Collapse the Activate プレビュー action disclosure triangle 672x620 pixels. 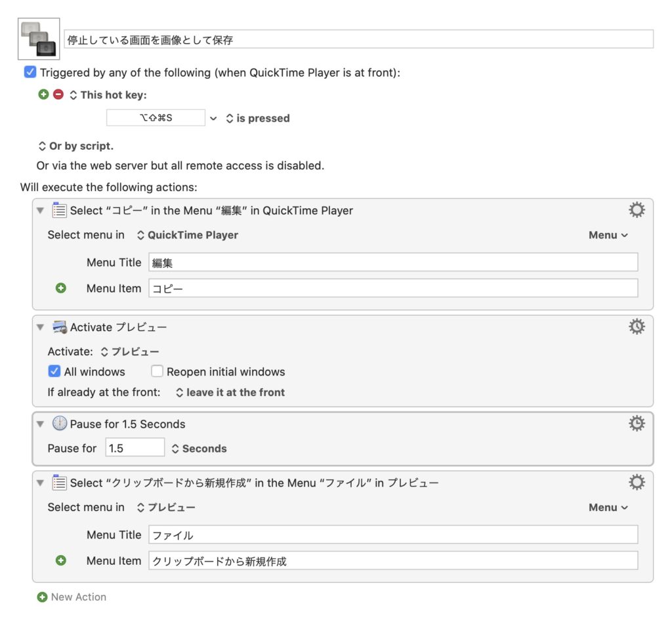point(41,326)
